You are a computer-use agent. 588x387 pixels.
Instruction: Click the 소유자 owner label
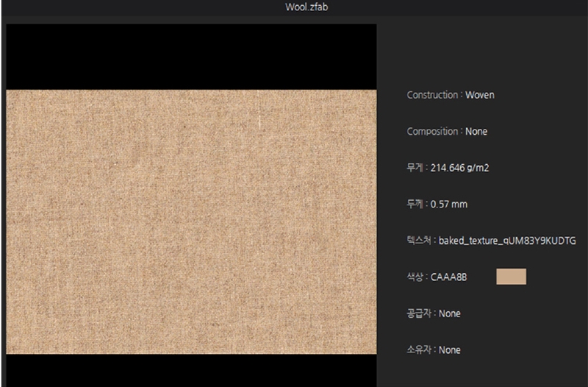[420, 350]
